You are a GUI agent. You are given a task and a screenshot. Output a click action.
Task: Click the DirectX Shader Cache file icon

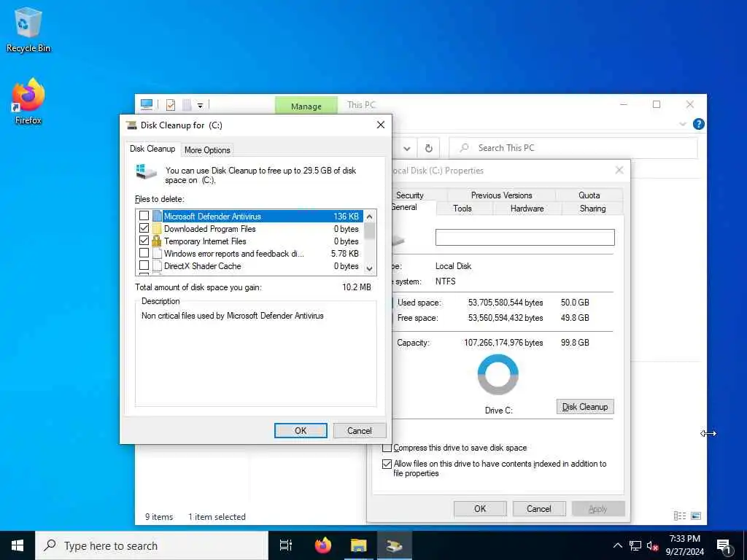(x=157, y=265)
